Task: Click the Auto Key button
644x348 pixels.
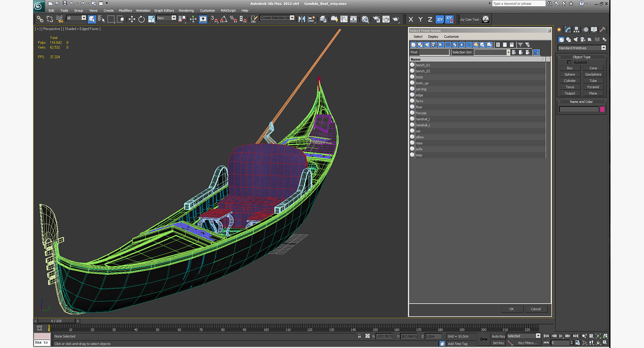Action: click(498, 336)
